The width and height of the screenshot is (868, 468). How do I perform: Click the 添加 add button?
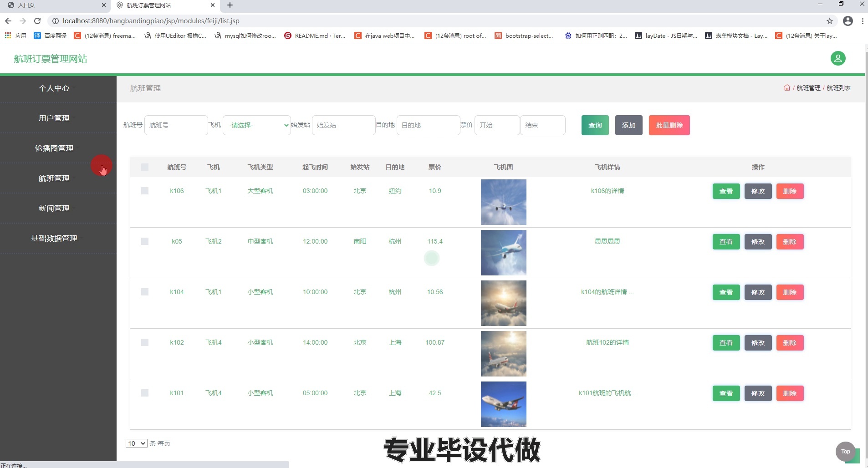tap(629, 125)
